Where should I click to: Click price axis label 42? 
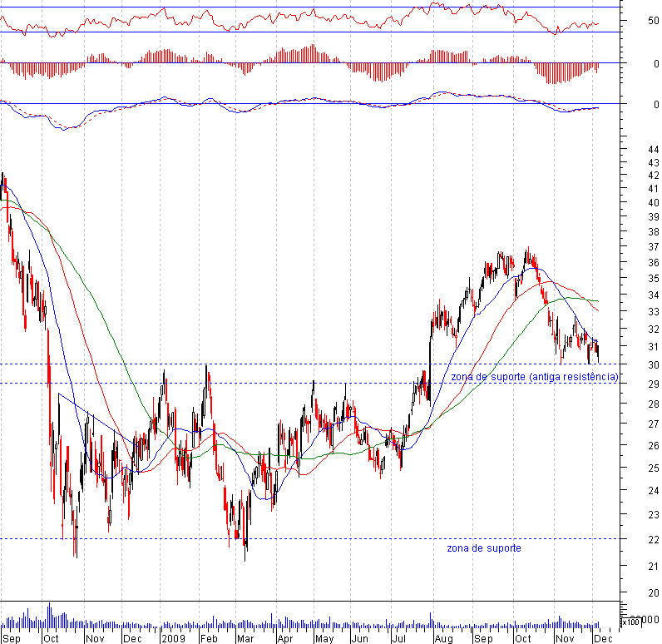coord(654,176)
